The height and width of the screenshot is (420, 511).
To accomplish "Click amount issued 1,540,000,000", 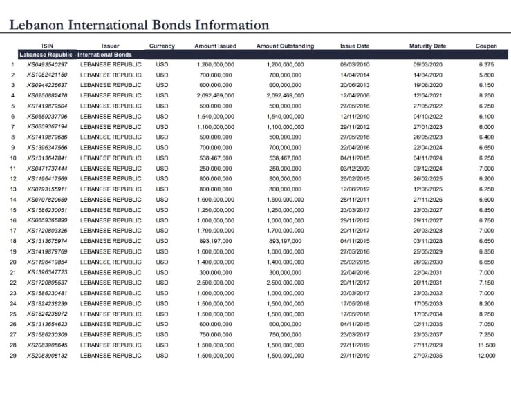I will [216, 116].
